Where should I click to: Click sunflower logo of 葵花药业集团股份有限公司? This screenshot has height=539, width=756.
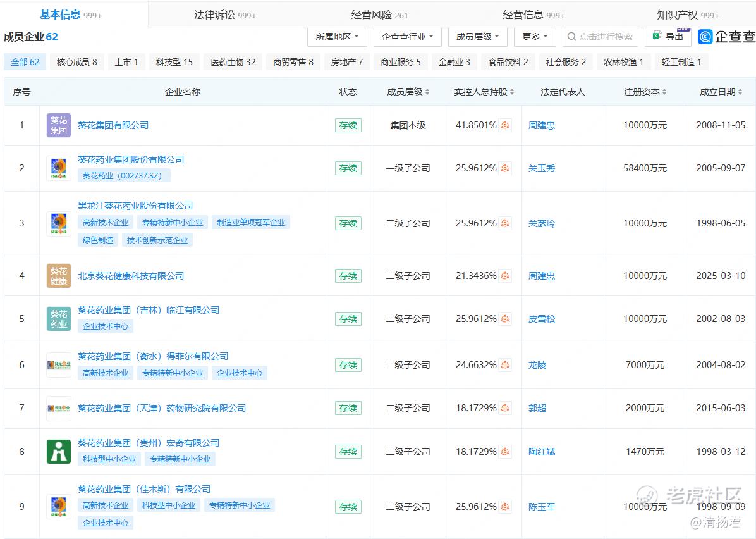coord(59,168)
